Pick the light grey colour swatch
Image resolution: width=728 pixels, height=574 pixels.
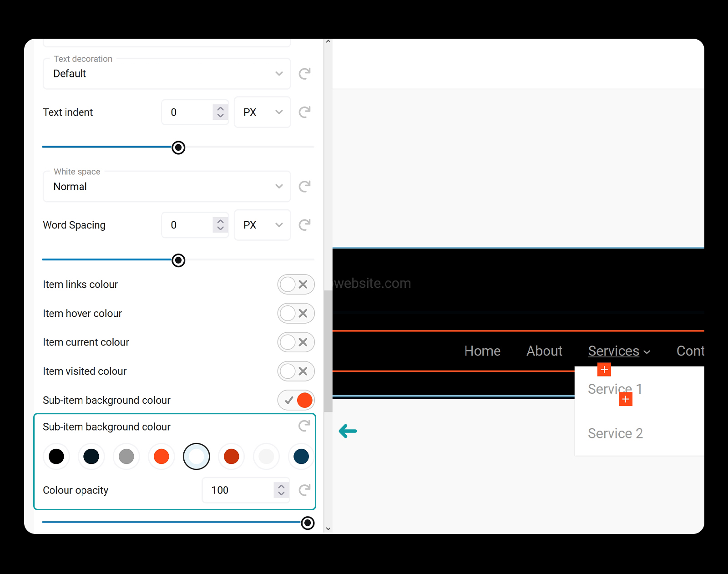click(267, 456)
